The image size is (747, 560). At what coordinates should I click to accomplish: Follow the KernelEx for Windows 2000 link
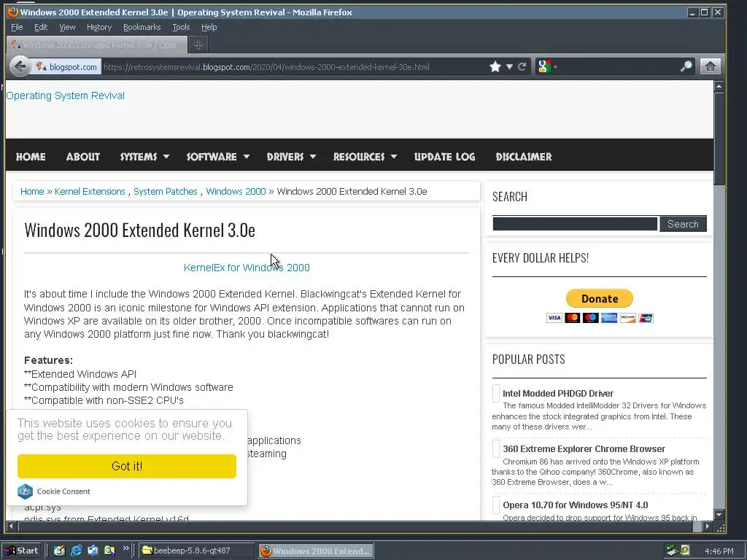pos(247,268)
